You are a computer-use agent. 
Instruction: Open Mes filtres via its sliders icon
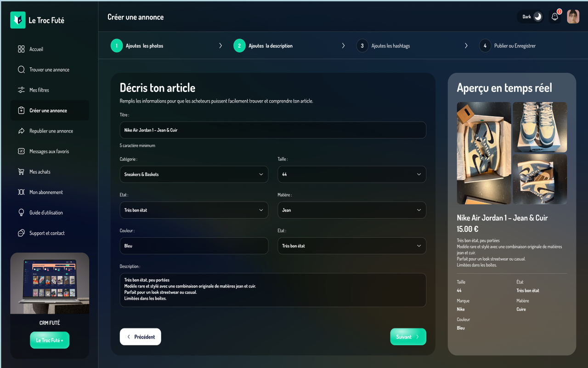[x=21, y=90]
